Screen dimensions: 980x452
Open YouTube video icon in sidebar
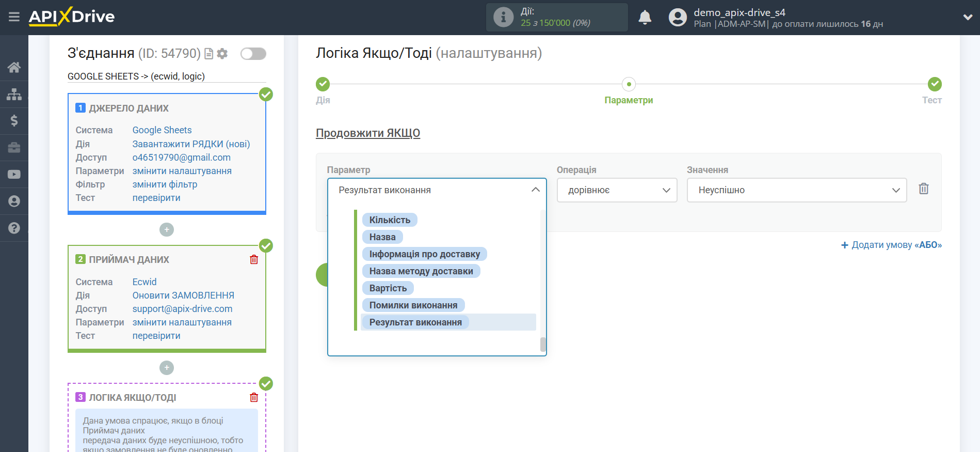pos(14,175)
